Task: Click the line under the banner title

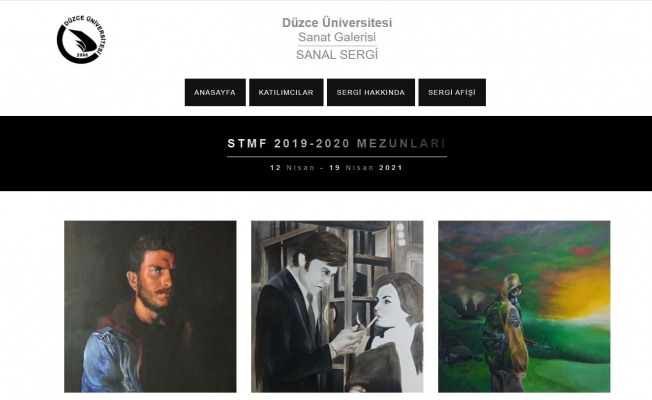Action: [337, 156]
